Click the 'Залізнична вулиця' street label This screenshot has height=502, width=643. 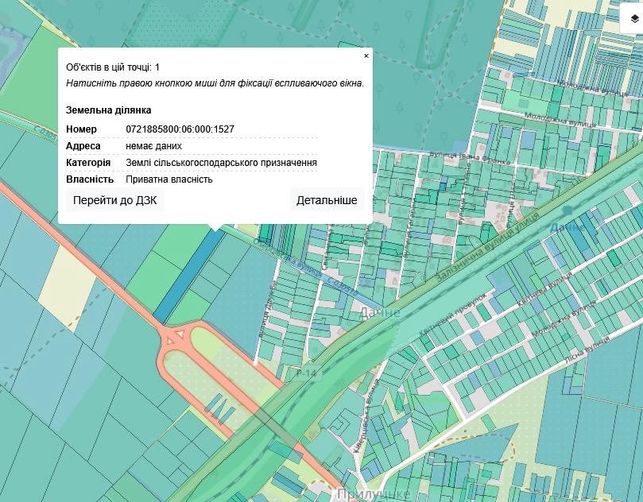coord(487,248)
